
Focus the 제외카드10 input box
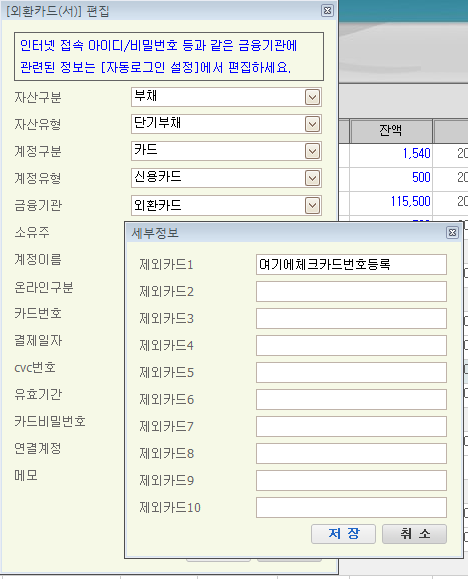pos(351,507)
